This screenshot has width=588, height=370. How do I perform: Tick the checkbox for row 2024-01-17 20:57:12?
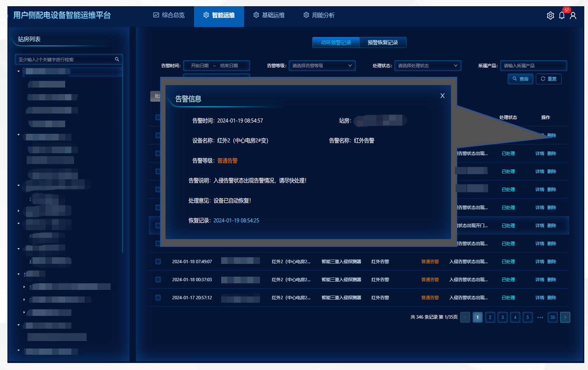point(158,297)
